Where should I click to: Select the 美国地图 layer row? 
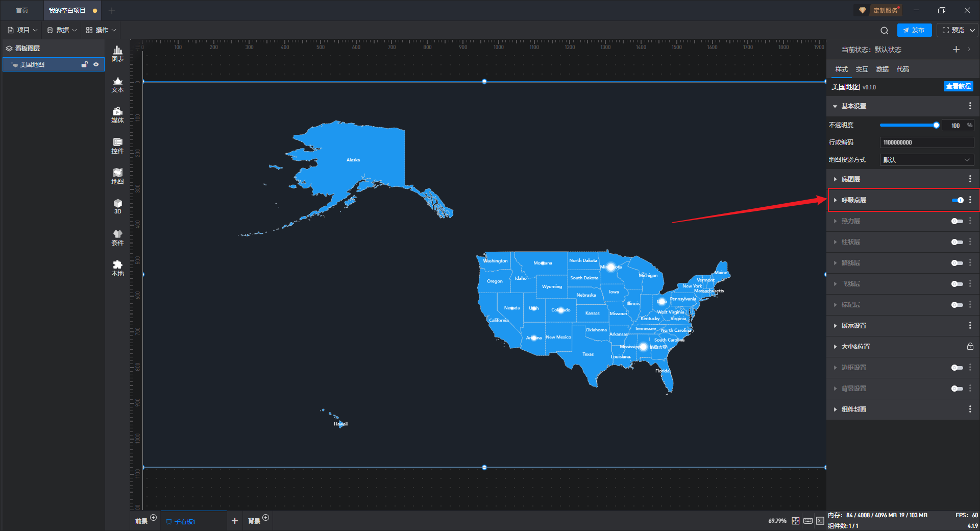(54, 64)
